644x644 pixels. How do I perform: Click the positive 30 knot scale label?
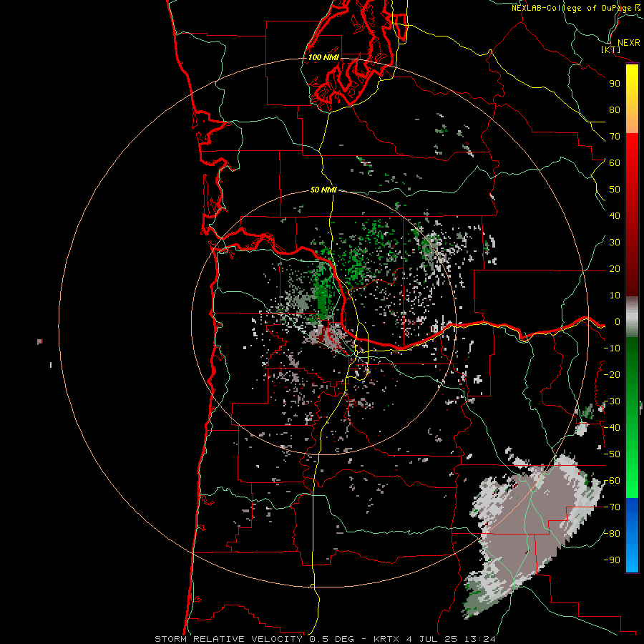point(615,243)
